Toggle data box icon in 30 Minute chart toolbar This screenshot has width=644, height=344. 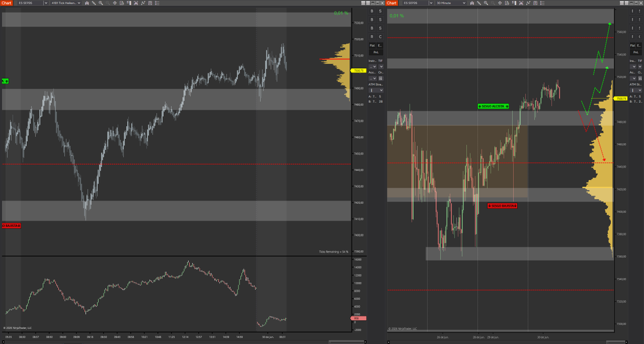click(x=507, y=3)
